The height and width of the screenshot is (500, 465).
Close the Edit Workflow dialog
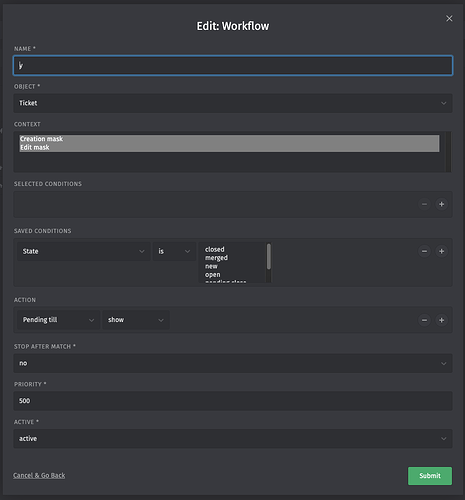pos(449,19)
